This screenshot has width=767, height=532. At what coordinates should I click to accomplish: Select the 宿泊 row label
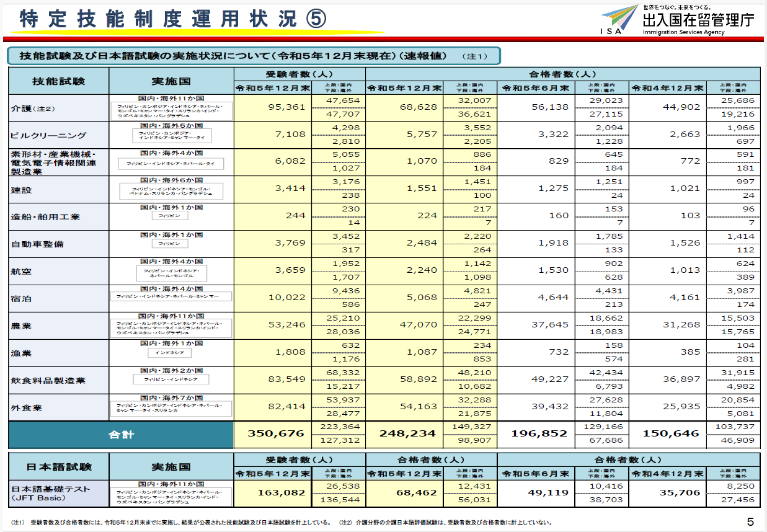tap(20, 298)
